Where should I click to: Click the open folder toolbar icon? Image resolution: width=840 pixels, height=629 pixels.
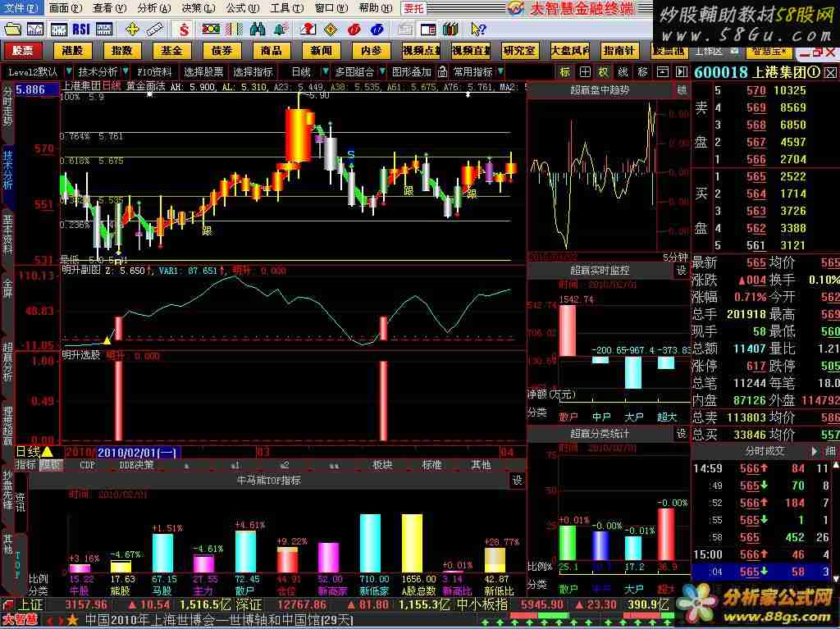[12, 29]
